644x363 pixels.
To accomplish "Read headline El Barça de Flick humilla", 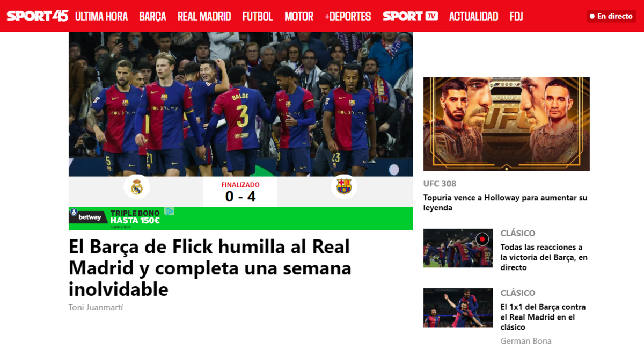I will [210, 268].
